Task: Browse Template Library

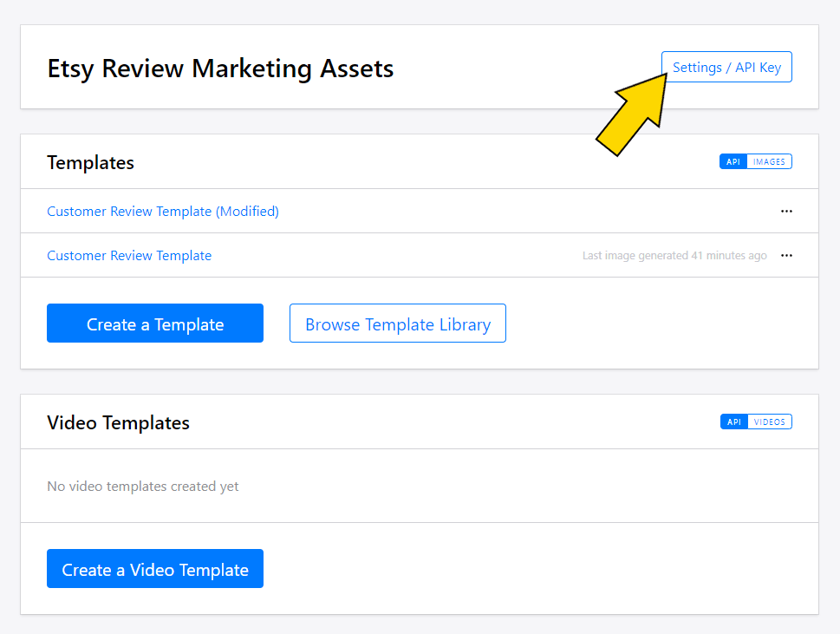Action: [x=398, y=324]
